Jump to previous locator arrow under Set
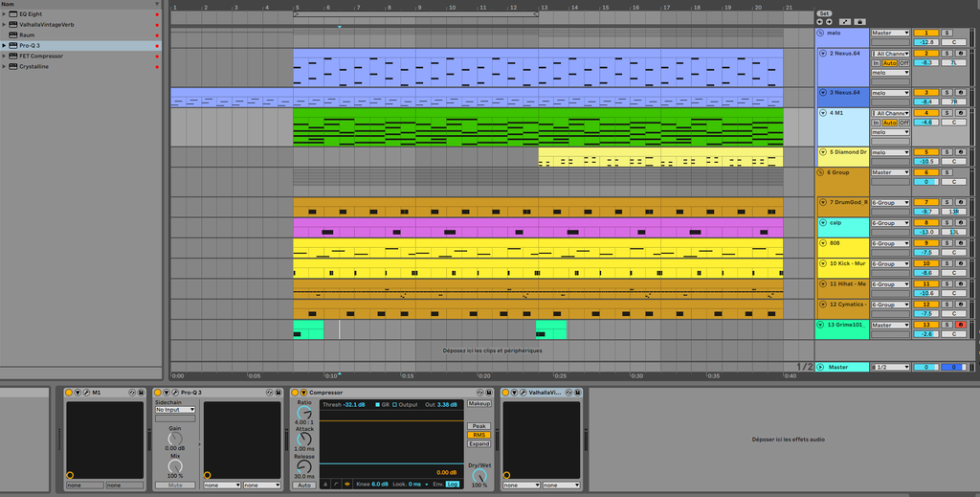The height and width of the screenshot is (497, 980). [819, 22]
